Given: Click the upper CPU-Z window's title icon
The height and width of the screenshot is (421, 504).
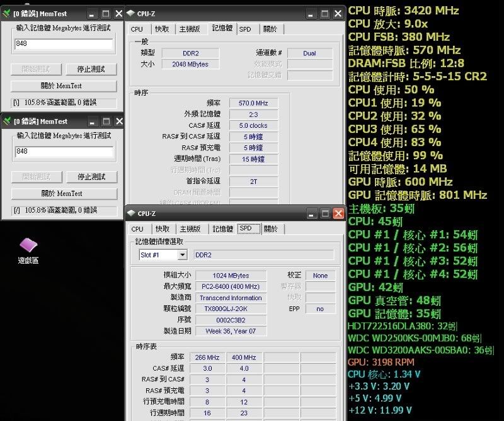Looking at the screenshot, I should pyautogui.click(x=130, y=13).
